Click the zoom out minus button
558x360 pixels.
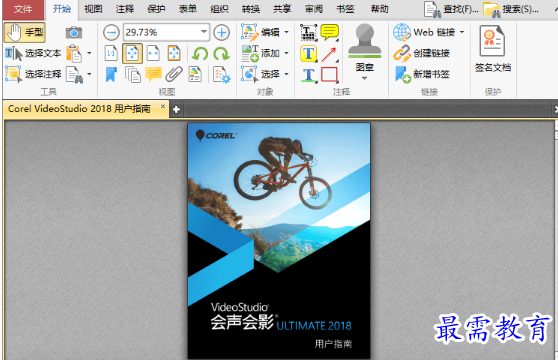click(x=111, y=33)
